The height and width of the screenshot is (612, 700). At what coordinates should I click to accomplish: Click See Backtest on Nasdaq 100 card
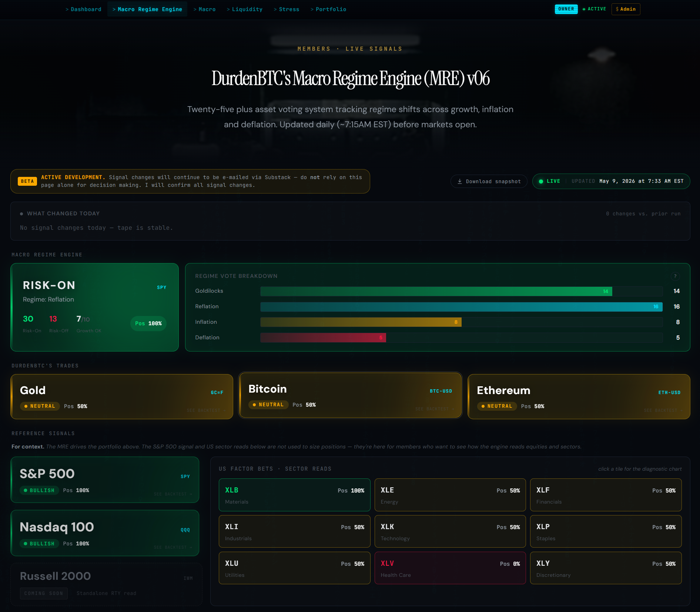pyautogui.click(x=173, y=547)
